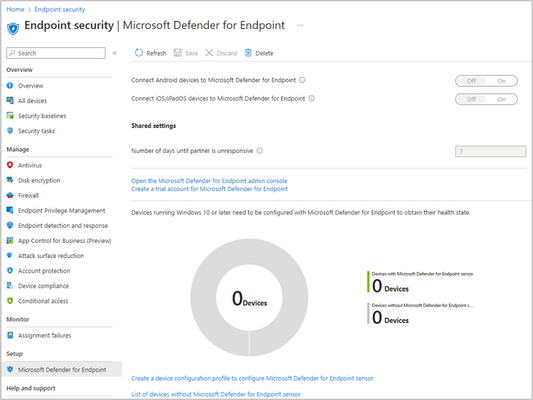Click the sidebar Search field
This screenshot has height=400, width=533.
[56, 53]
